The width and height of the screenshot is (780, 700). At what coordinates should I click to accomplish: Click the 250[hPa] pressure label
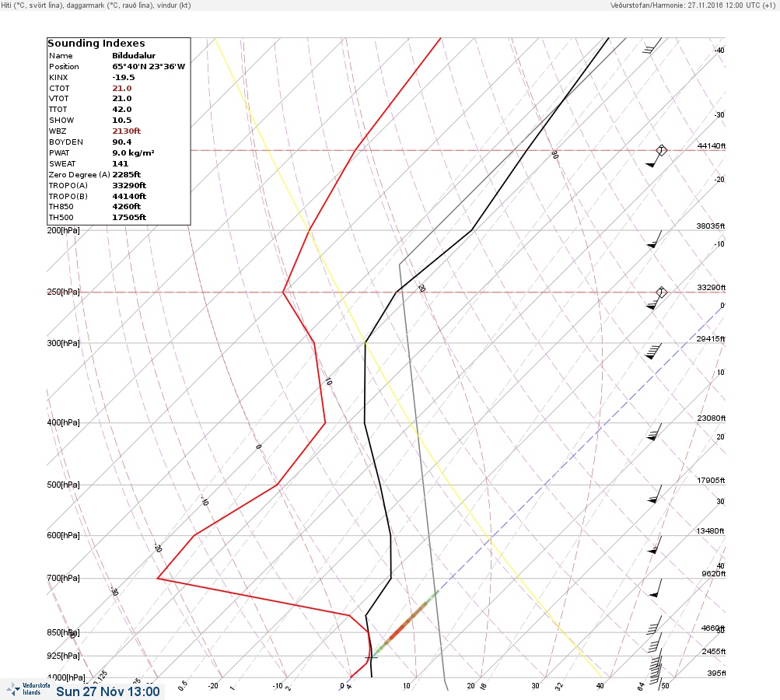(x=63, y=292)
